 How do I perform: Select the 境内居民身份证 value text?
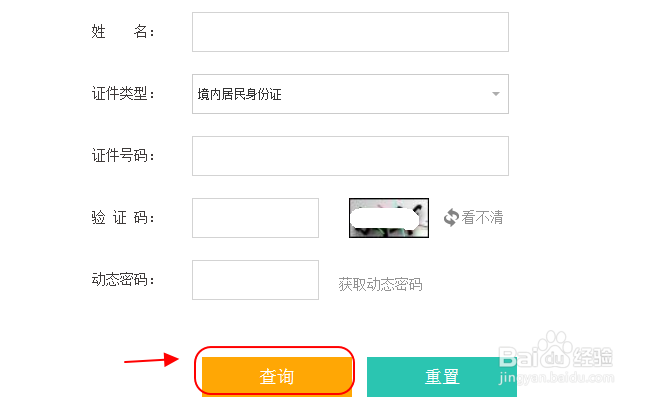pos(239,94)
